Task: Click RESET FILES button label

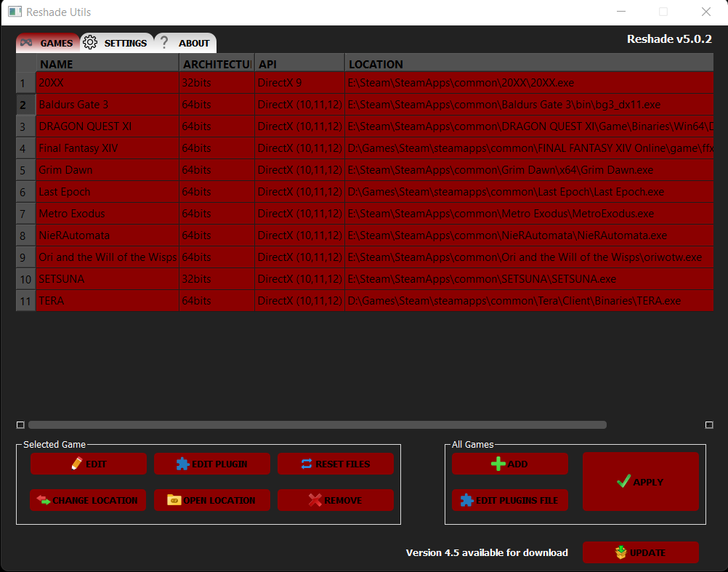Action: (343, 464)
